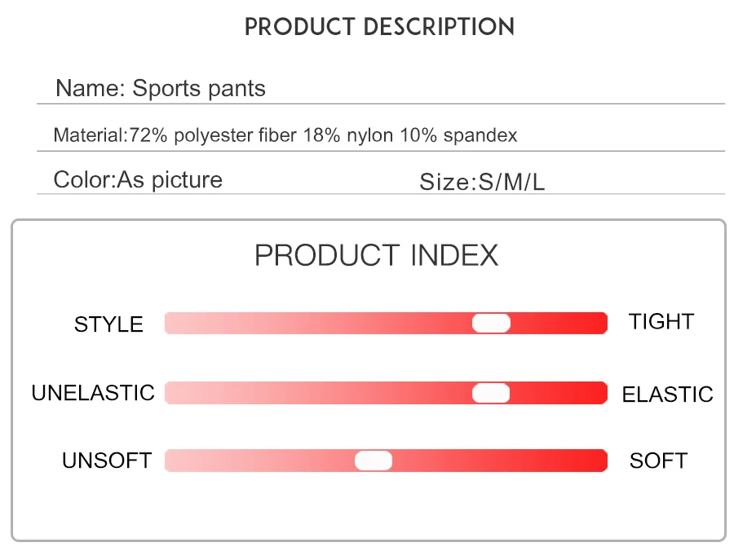Click the STYLE slider white handle
734x560 pixels.
[x=491, y=324]
